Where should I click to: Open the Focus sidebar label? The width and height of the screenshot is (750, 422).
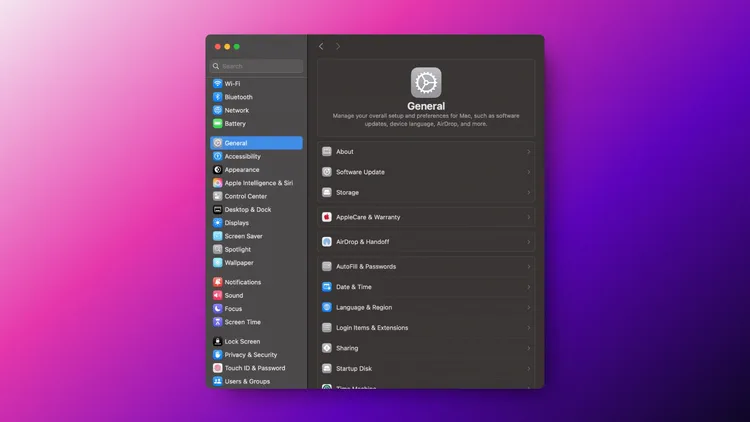click(233, 309)
